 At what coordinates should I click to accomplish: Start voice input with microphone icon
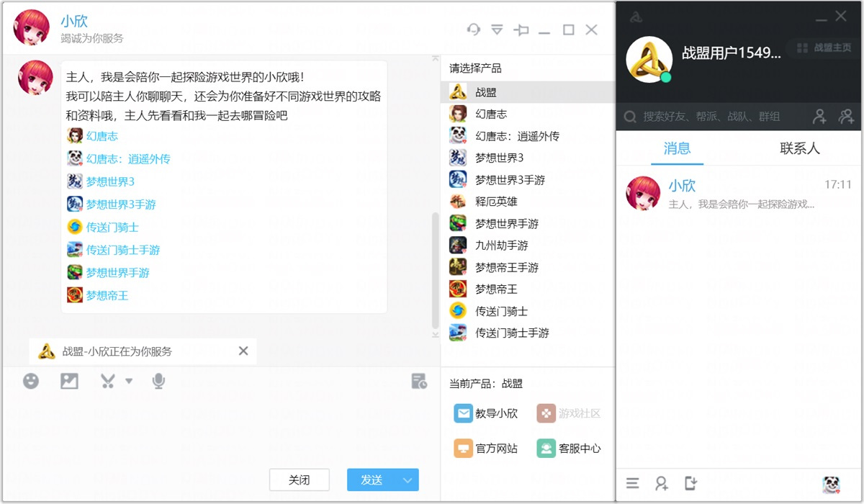158,381
